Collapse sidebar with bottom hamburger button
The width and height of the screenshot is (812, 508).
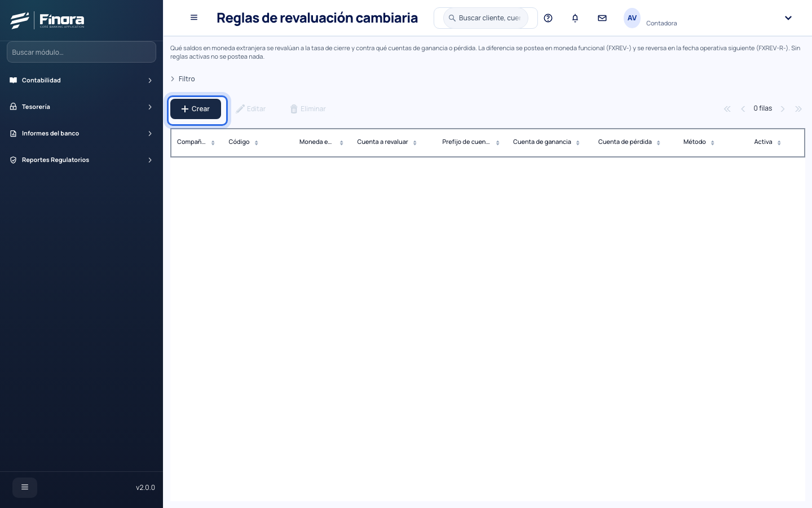[x=25, y=487]
